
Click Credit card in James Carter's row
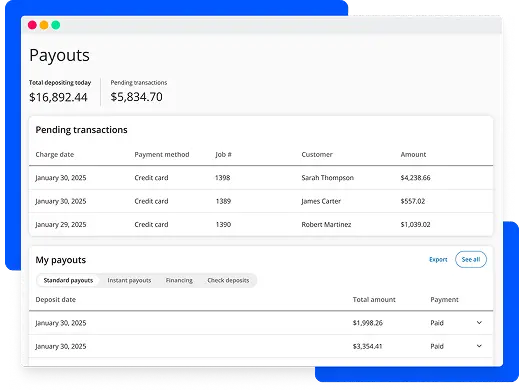151,201
